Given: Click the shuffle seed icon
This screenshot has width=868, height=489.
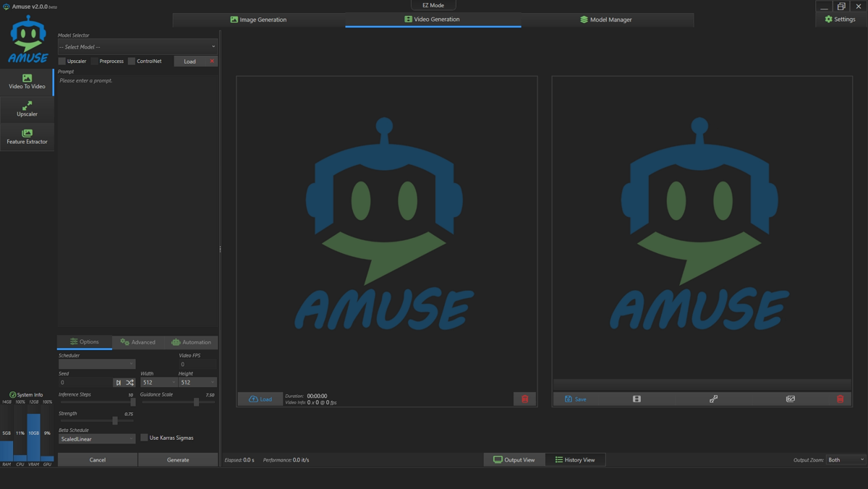Looking at the screenshot, I should pos(131,382).
